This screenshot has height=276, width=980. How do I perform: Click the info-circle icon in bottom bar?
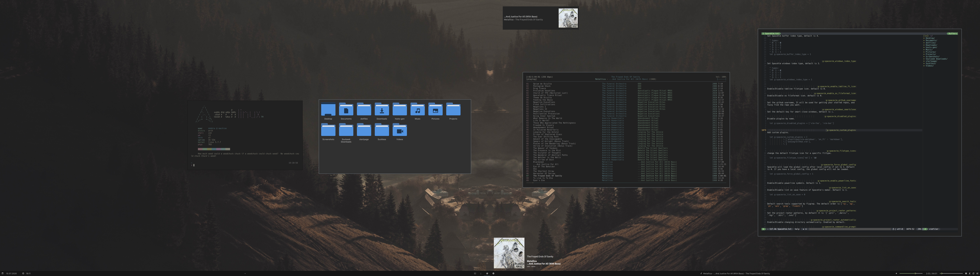pyautogui.click(x=966, y=273)
